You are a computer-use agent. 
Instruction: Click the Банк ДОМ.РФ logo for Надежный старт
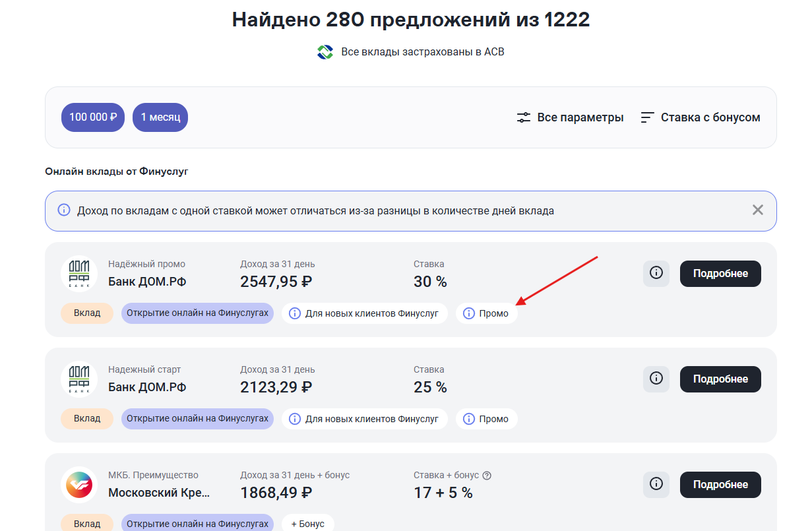79,379
